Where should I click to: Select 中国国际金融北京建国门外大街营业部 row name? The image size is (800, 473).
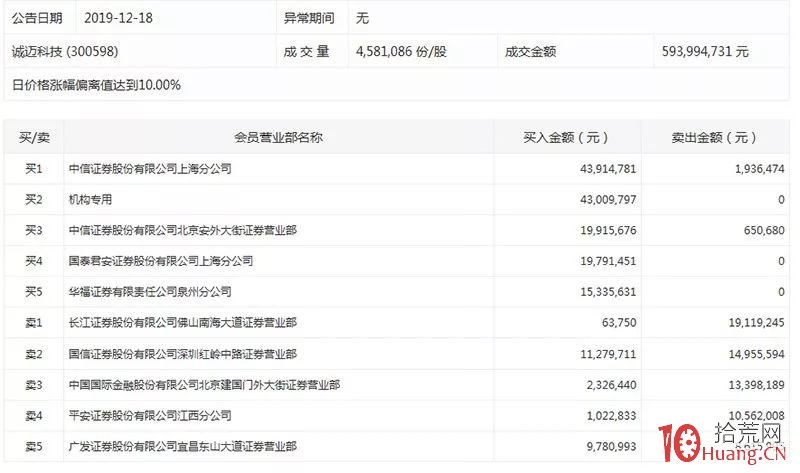click(x=204, y=385)
